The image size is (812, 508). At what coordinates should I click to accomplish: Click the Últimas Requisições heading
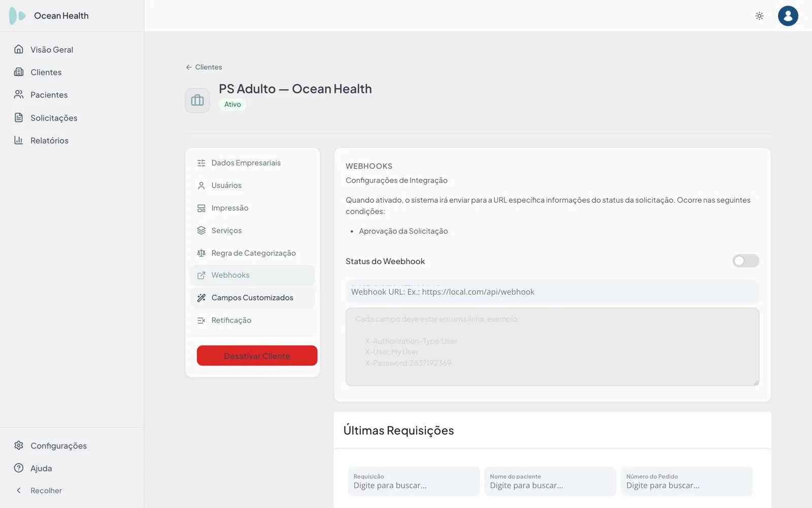[399, 430]
